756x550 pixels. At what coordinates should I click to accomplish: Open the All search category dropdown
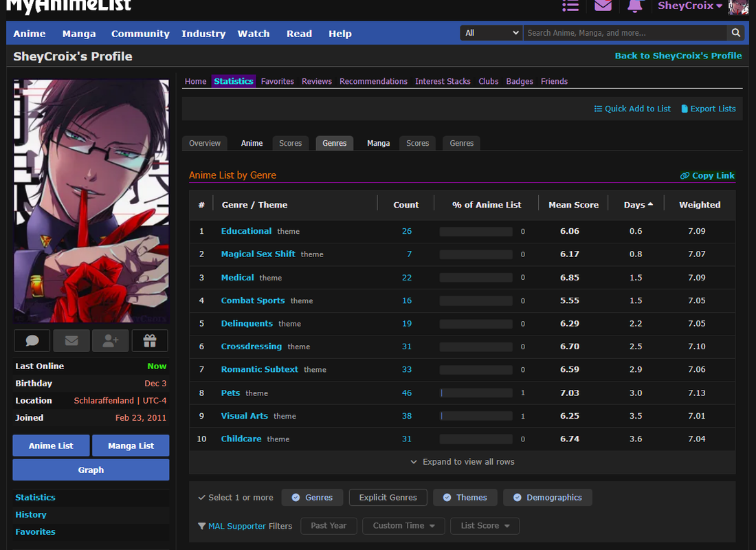(x=491, y=33)
